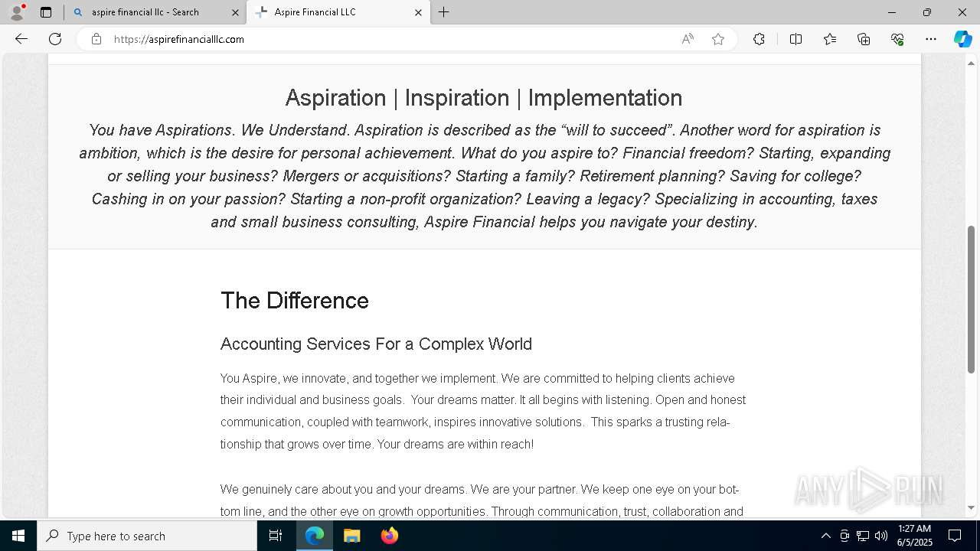The width and height of the screenshot is (980, 551).
Task: Show hidden system tray icons
Action: 825,536
